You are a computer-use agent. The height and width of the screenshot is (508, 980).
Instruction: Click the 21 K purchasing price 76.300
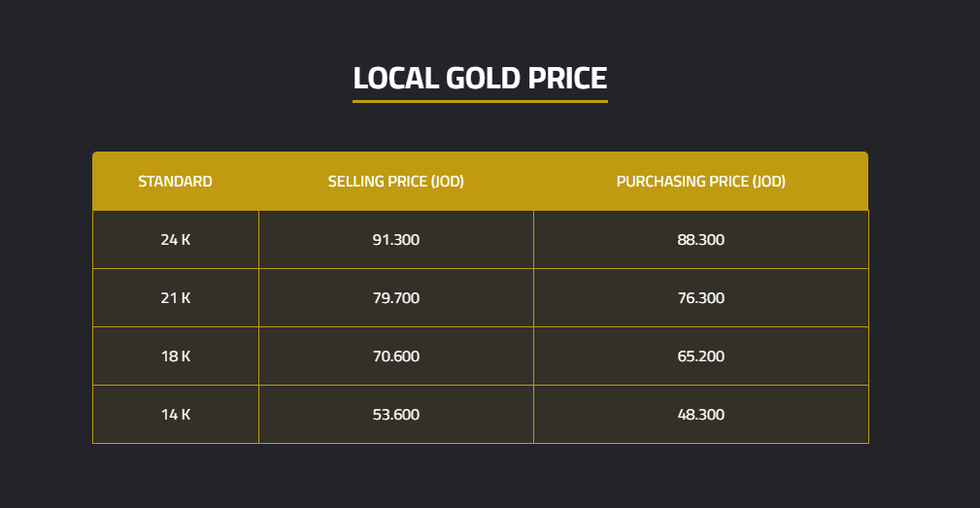pyautogui.click(x=700, y=298)
